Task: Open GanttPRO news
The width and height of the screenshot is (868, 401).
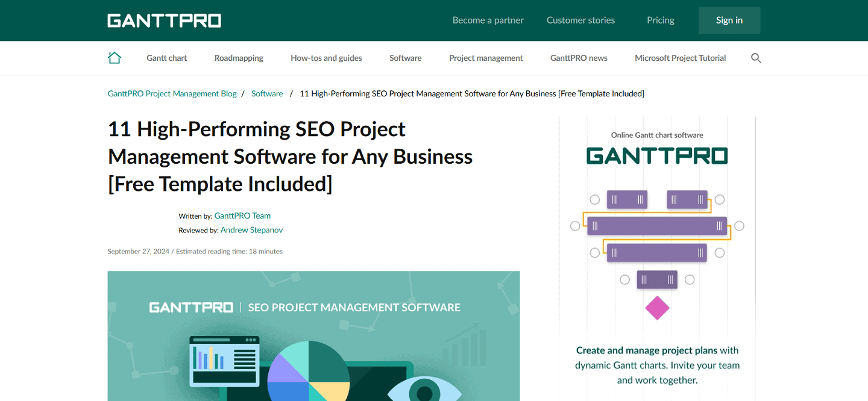Action: click(579, 58)
